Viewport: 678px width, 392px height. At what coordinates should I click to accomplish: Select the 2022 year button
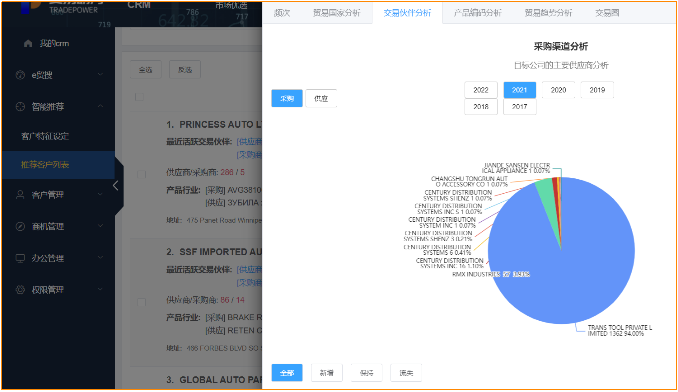click(x=481, y=90)
